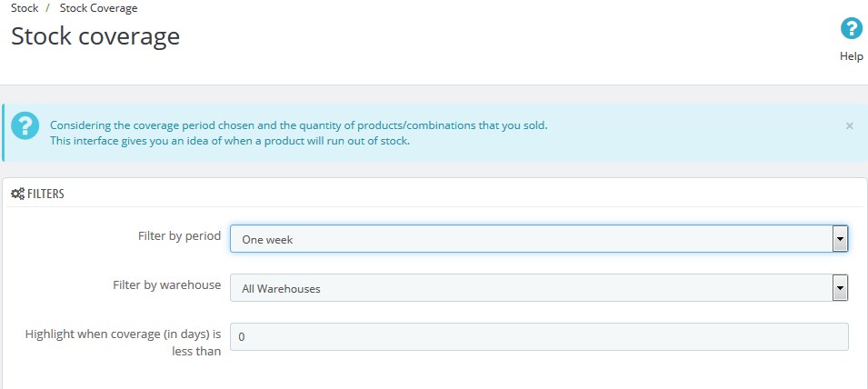Click the Filter by warehouse label
This screenshot has height=389, width=868.
click(x=167, y=285)
